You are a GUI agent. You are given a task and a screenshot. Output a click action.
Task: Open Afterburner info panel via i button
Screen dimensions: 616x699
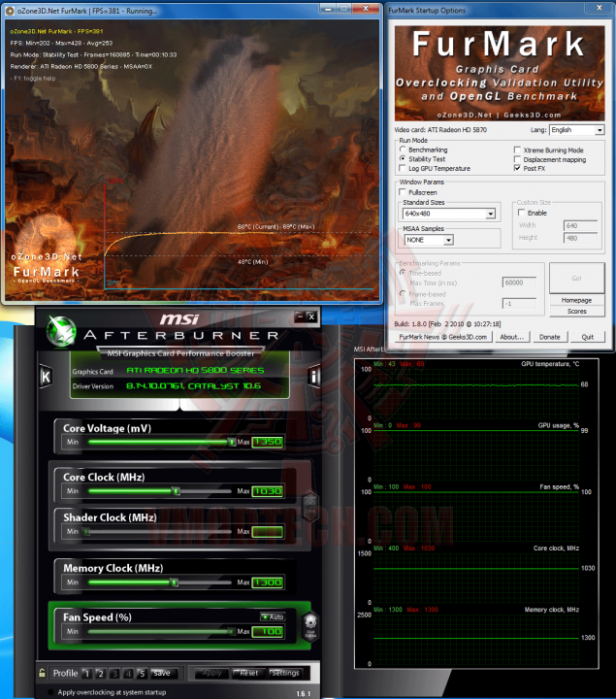(314, 377)
